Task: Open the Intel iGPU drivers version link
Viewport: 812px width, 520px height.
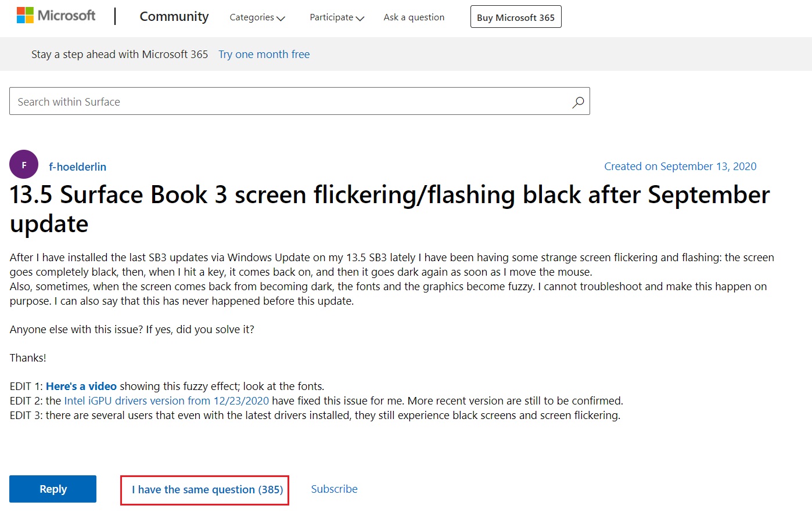Action: [166, 401]
